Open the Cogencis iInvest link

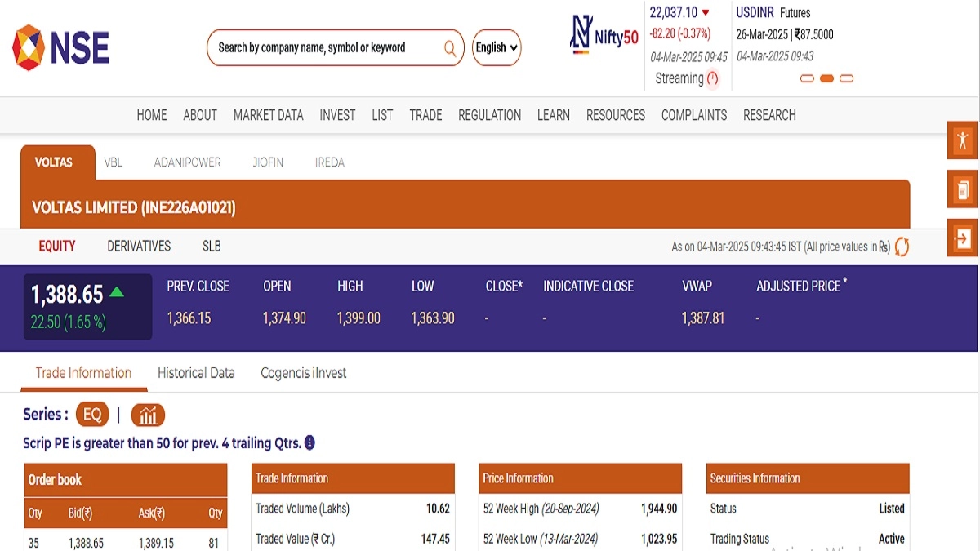point(303,373)
